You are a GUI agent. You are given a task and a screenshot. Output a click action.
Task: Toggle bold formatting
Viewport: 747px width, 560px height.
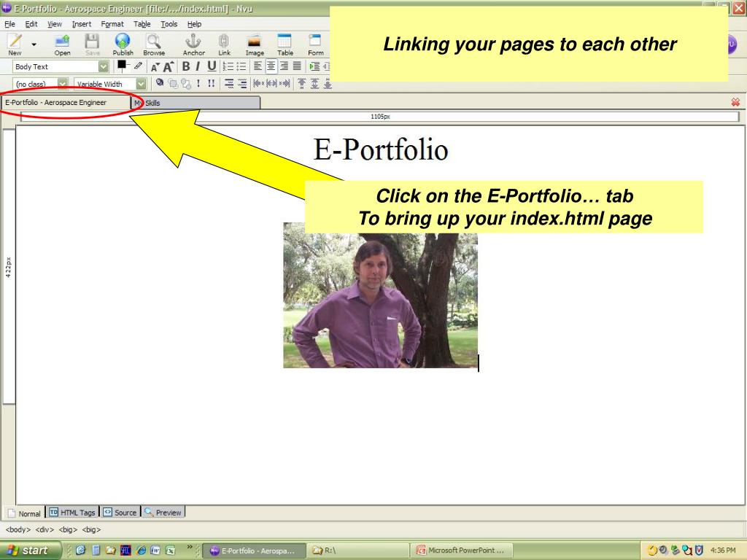click(186, 66)
